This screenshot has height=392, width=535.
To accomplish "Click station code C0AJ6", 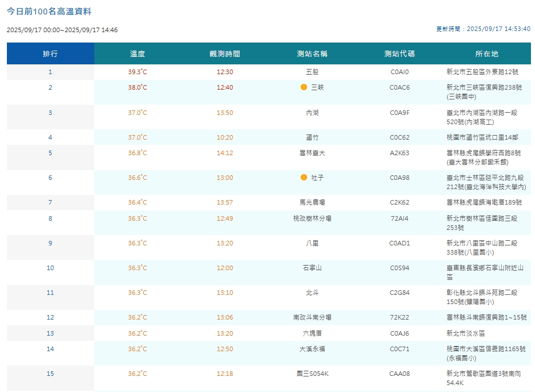I will [x=399, y=333].
